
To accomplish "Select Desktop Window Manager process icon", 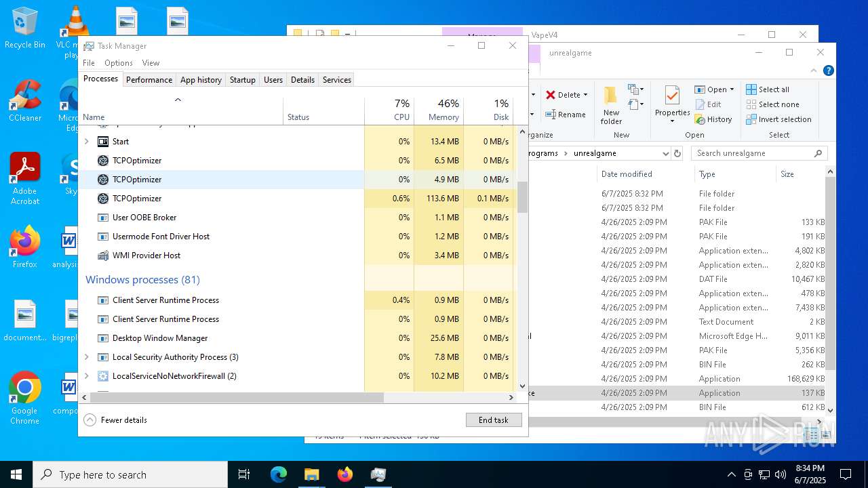I will point(103,338).
